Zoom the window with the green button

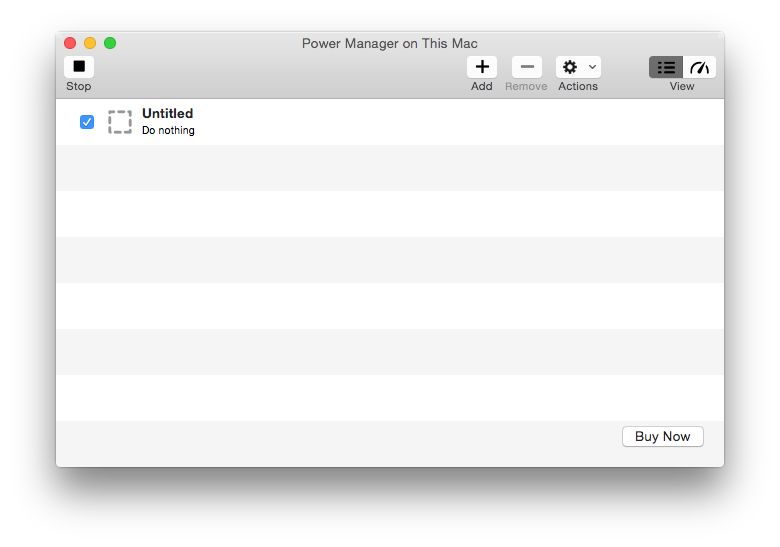110,43
